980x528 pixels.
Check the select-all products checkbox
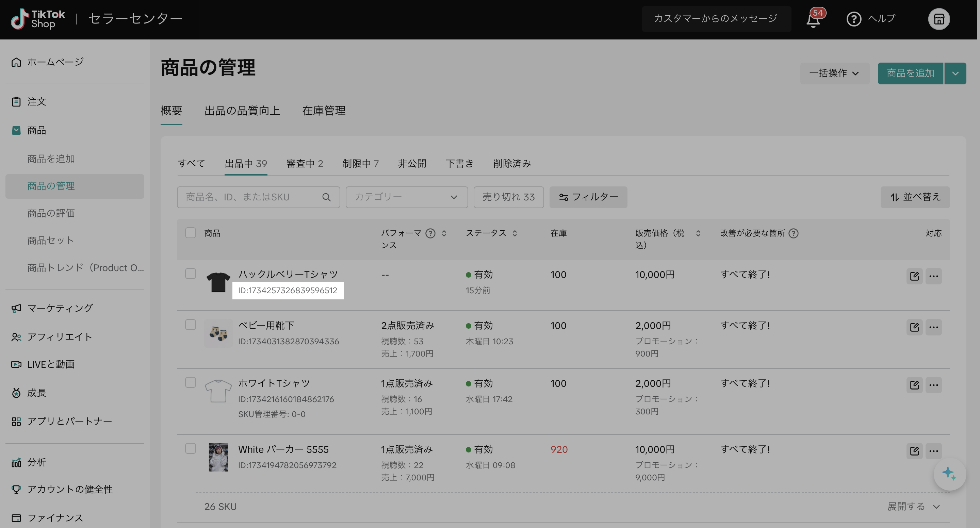[x=190, y=233]
